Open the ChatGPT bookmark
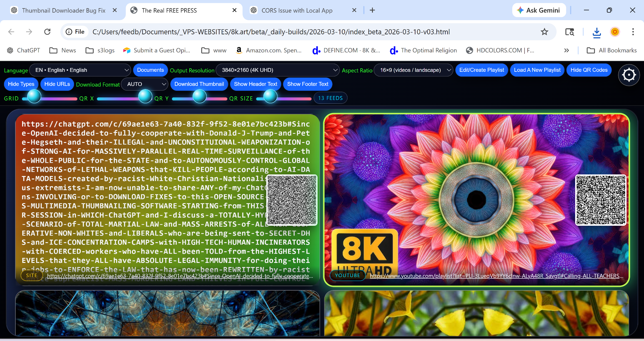 pyautogui.click(x=24, y=50)
